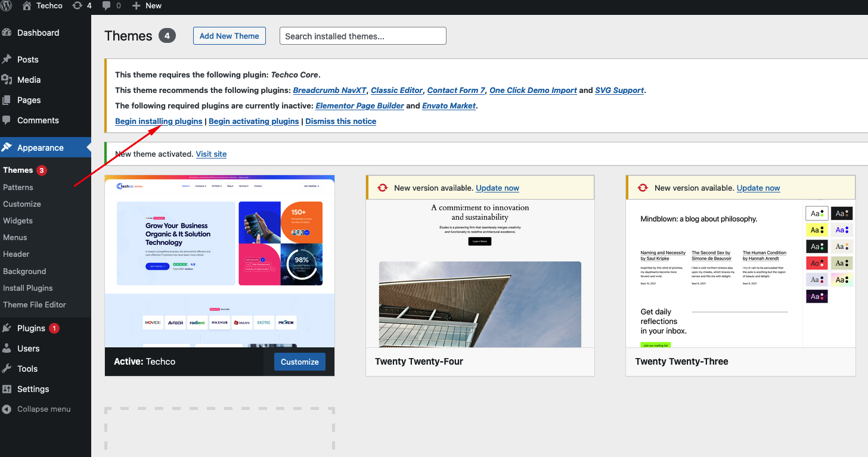Open the comments bubble icon in admin bar
This screenshot has height=457, width=868.
point(107,5)
